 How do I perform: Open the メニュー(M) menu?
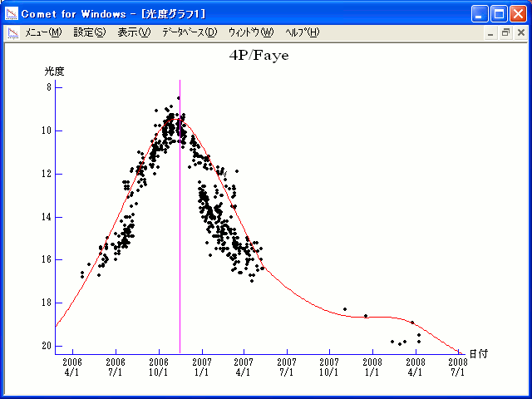pyautogui.click(x=43, y=32)
